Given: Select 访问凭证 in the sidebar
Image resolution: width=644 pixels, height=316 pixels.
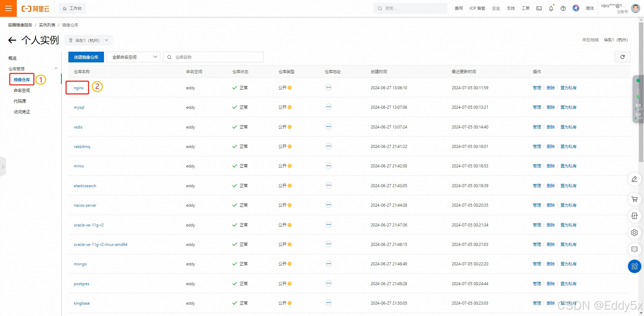Looking at the screenshot, I should pyautogui.click(x=22, y=112).
